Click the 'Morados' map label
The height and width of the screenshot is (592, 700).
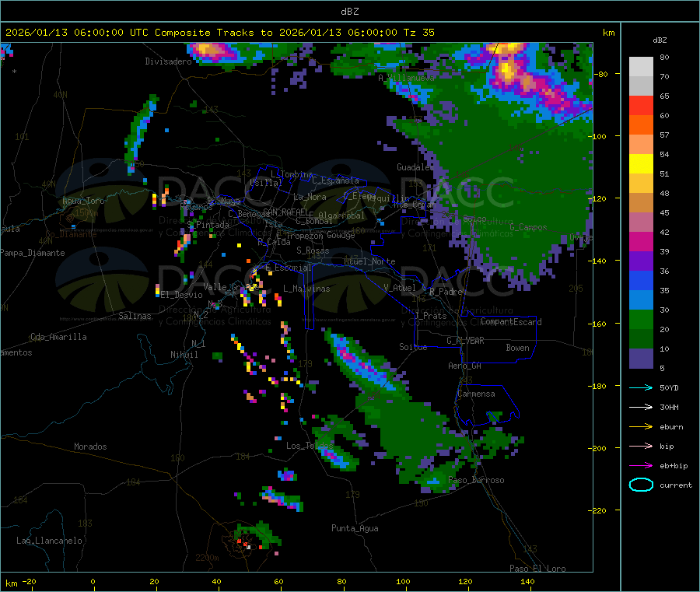point(90,447)
